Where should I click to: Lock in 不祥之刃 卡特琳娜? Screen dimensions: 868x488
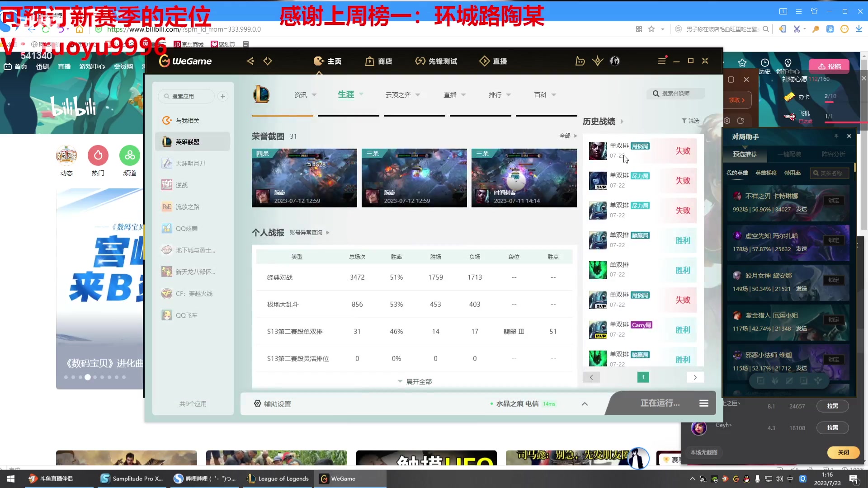pos(834,200)
